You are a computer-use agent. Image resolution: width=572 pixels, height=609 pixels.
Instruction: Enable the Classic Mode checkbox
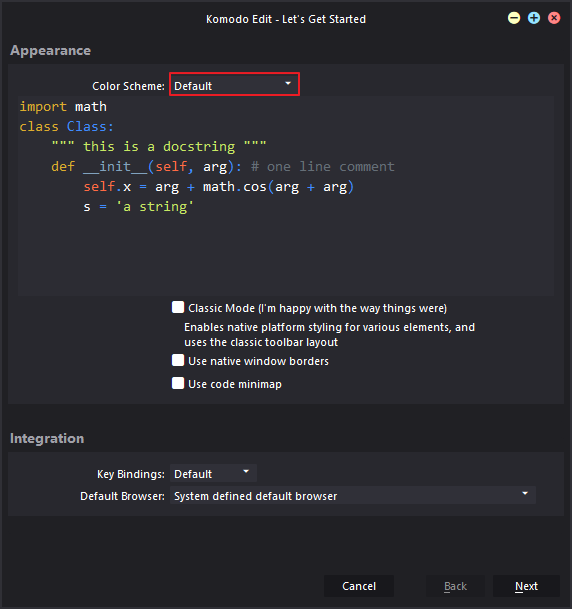pyautogui.click(x=178, y=307)
